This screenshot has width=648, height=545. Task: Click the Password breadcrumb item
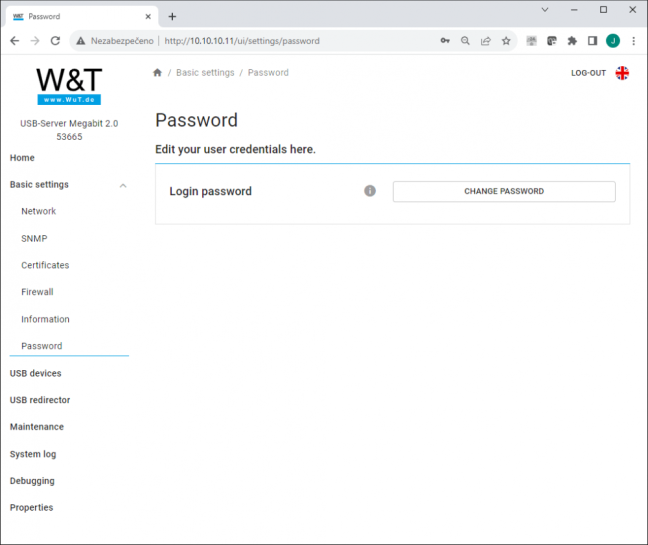pyautogui.click(x=268, y=73)
